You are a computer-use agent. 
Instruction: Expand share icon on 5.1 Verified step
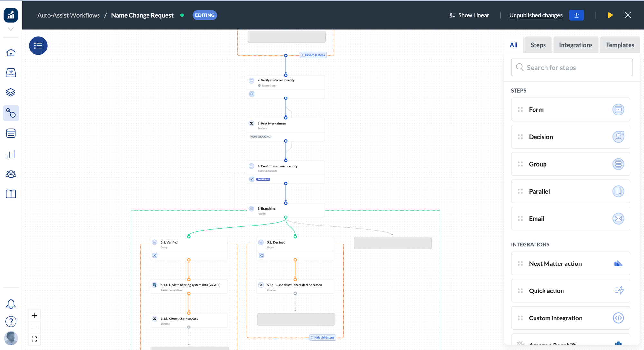pyautogui.click(x=155, y=255)
